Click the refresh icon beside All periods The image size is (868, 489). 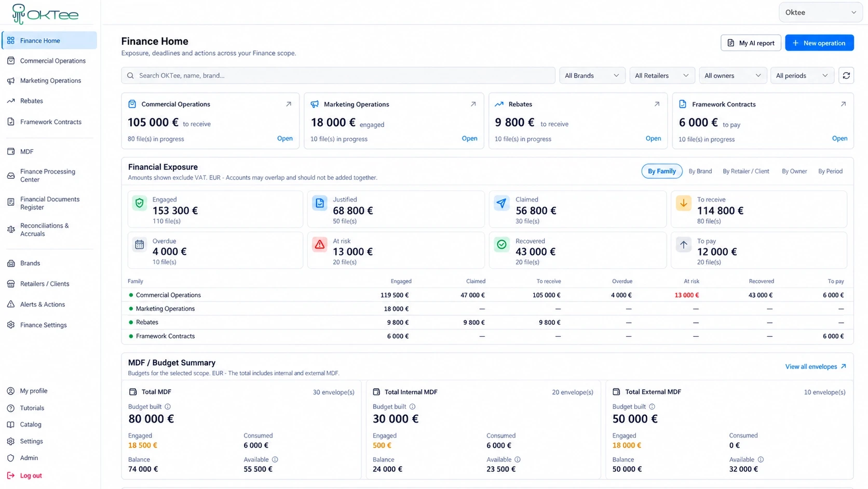tap(846, 75)
